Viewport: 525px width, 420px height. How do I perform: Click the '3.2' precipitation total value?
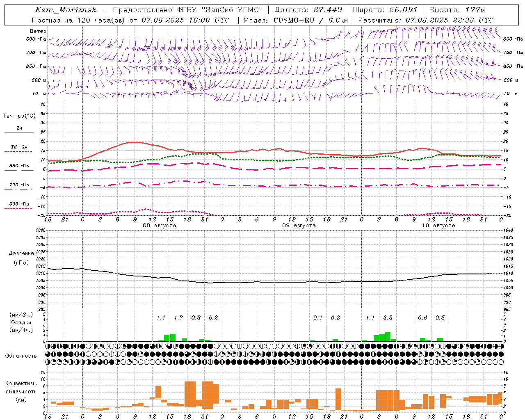[388, 317]
